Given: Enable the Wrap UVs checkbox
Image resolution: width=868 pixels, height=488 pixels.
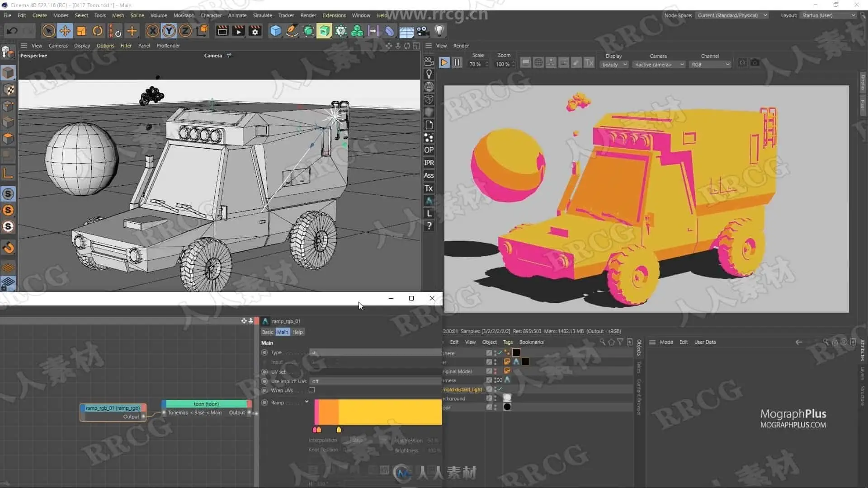Looking at the screenshot, I should coord(311,390).
